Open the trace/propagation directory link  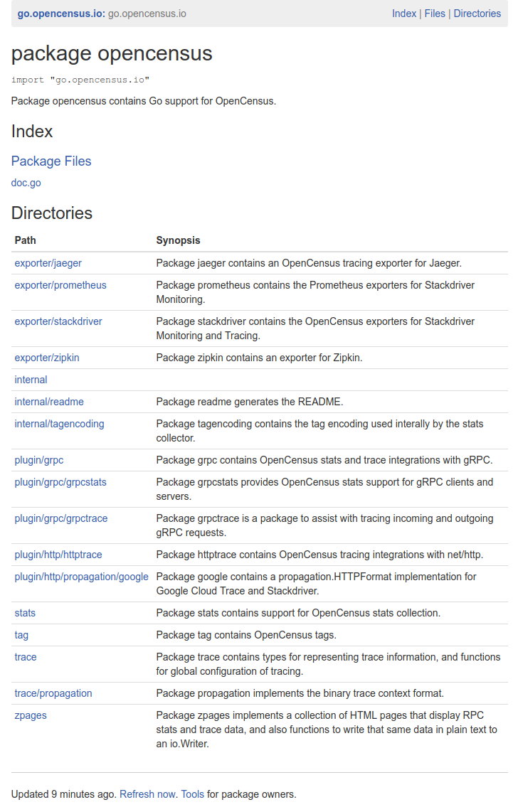coord(53,693)
